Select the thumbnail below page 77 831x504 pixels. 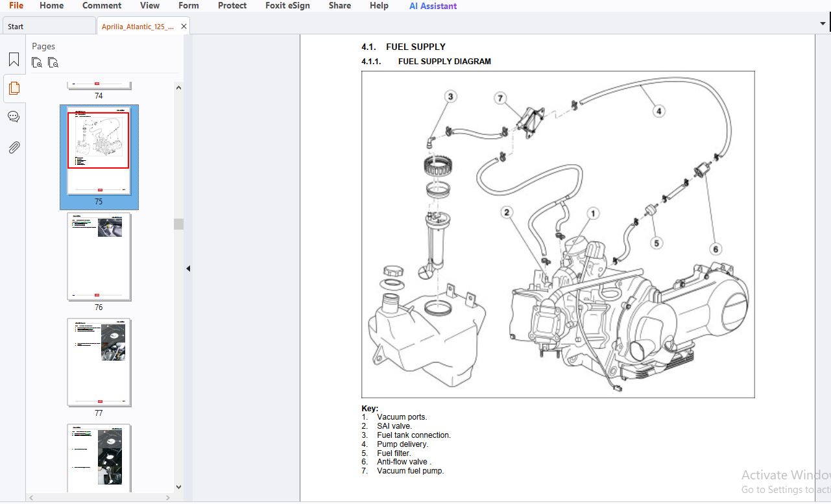99,458
